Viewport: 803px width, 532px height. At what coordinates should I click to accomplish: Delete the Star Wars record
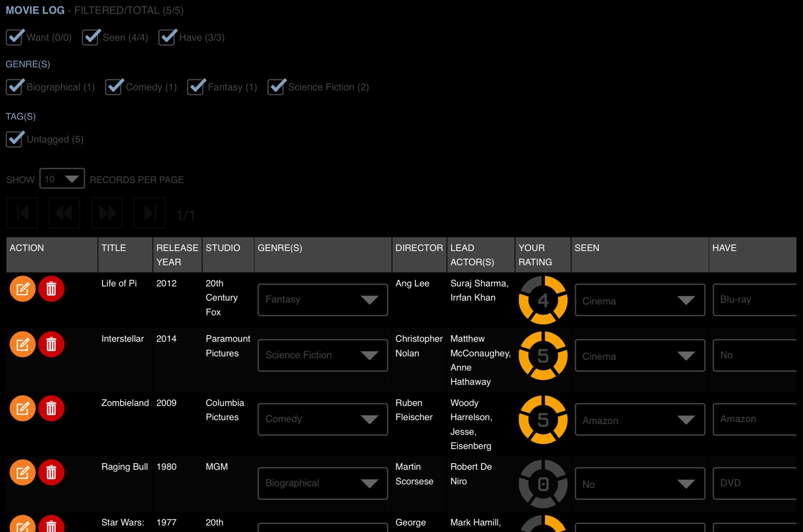click(51, 524)
